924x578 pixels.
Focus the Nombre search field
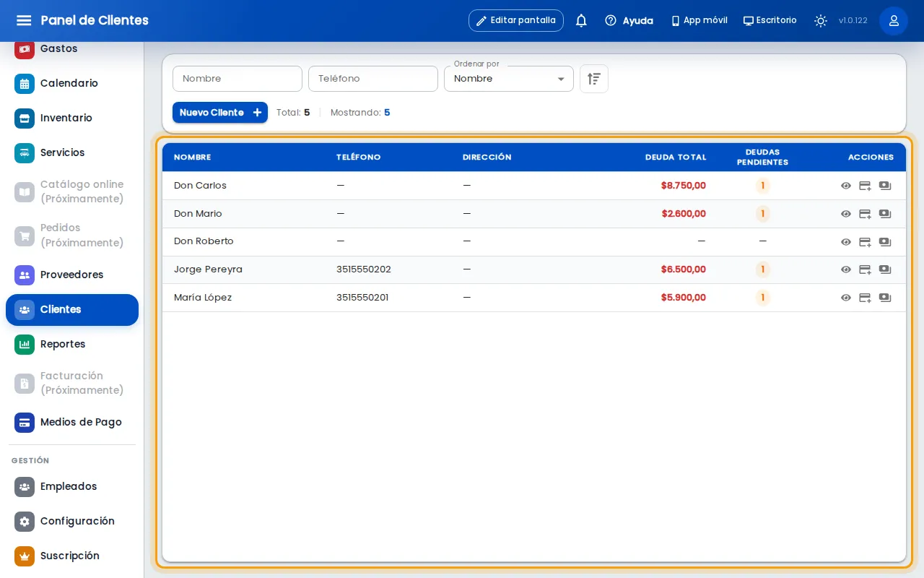[237, 79]
